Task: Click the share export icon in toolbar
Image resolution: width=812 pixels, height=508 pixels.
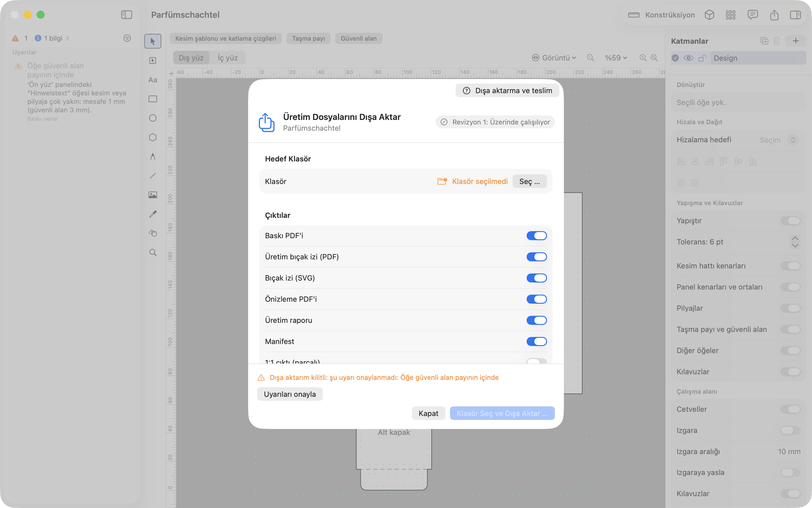Action: click(774, 15)
